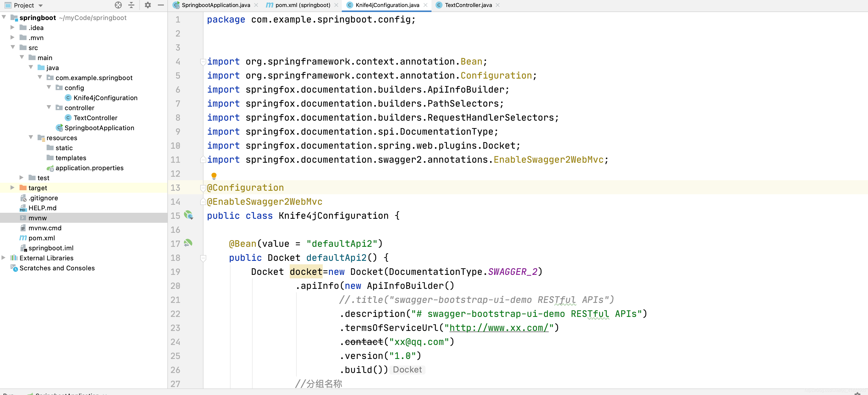The image size is (868, 395).
Task: Click the Spring Boot icon beside SpringbootApplication
Action: [60, 128]
